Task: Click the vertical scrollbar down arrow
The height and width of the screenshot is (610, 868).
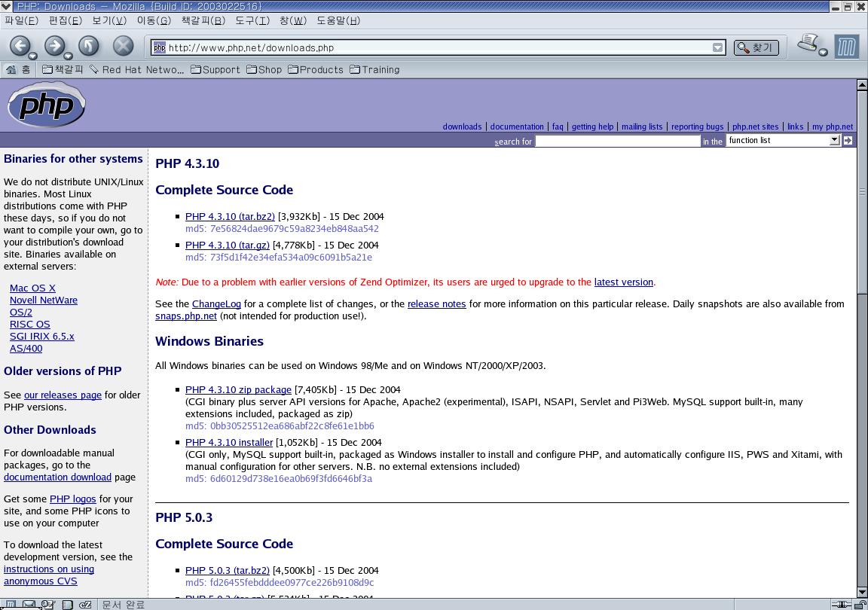Action: pyautogui.click(x=862, y=592)
